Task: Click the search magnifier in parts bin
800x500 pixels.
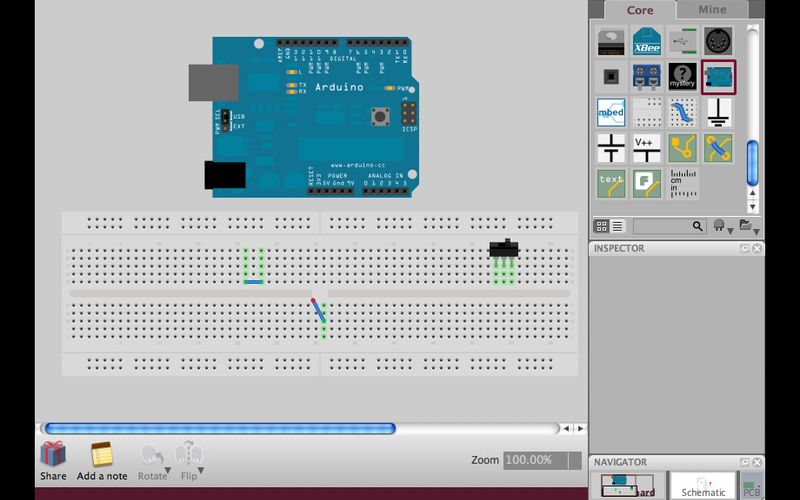Action: point(697,226)
